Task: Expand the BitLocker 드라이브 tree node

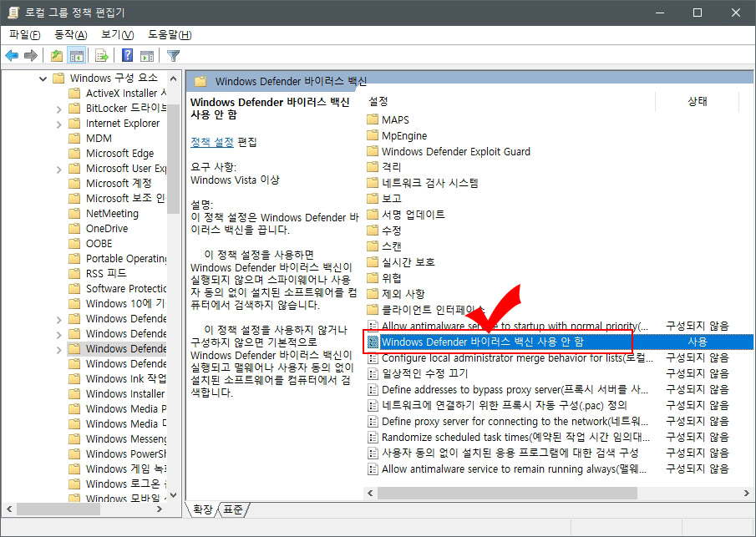Action: pos(58,109)
